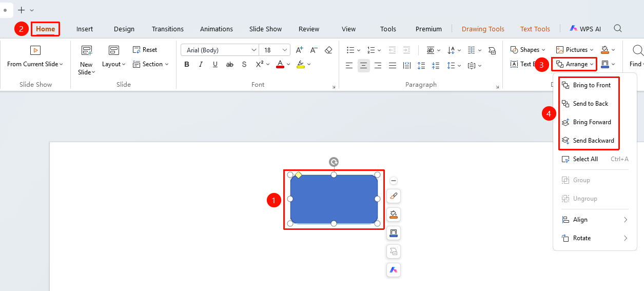Toggle Underline formatting
This screenshot has height=291, width=644.
pyautogui.click(x=216, y=64)
